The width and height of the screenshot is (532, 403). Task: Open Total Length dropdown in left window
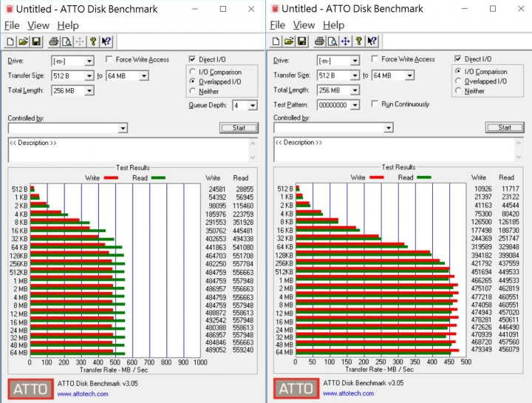[89, 91]
